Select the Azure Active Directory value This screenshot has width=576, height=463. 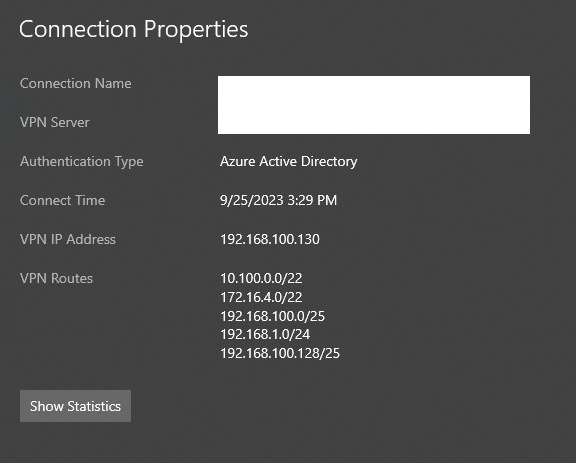[289, 162]
